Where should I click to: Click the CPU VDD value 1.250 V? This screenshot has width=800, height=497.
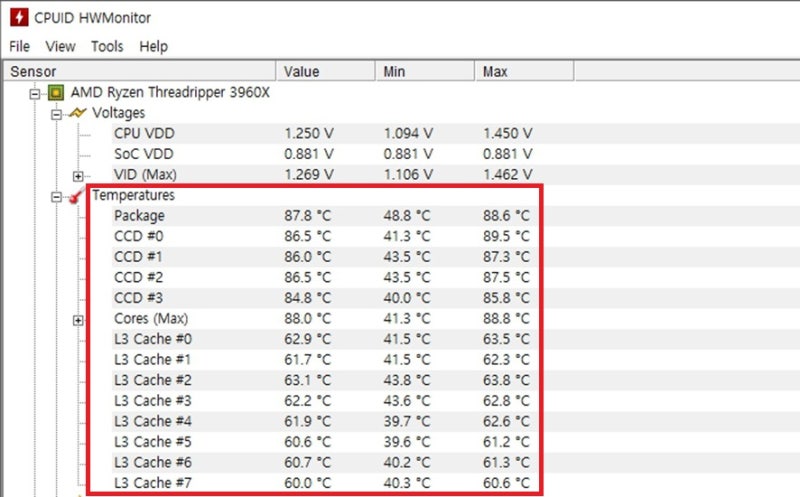tap(309, 133)
